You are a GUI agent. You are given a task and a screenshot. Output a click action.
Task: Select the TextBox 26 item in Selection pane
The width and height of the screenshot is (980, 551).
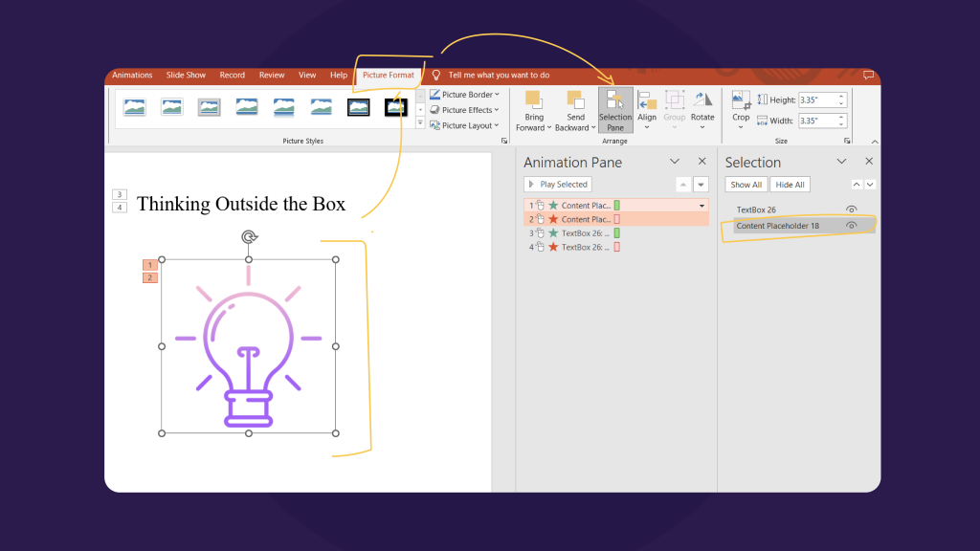[x=756, y=209]
